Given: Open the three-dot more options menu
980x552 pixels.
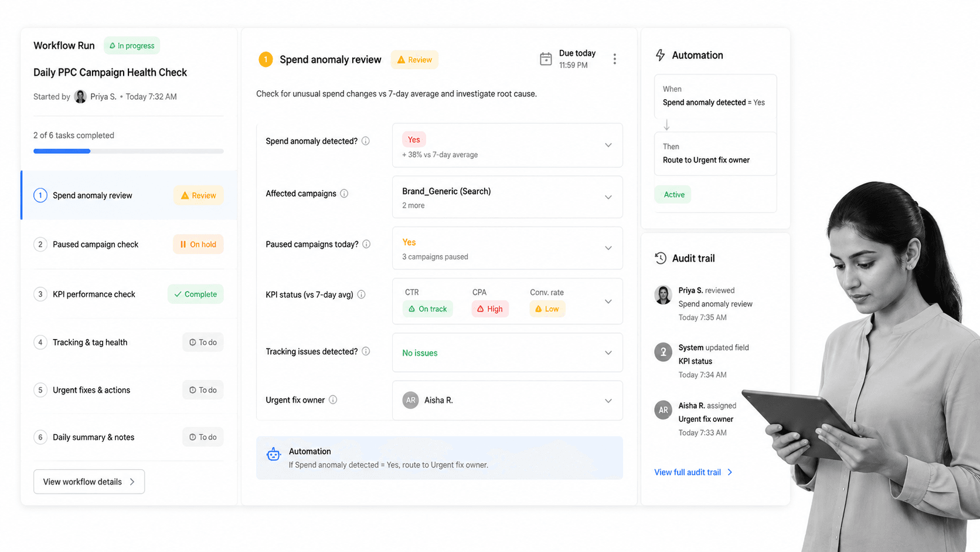Looking at the screenshot, I should [x=614, y=59].
